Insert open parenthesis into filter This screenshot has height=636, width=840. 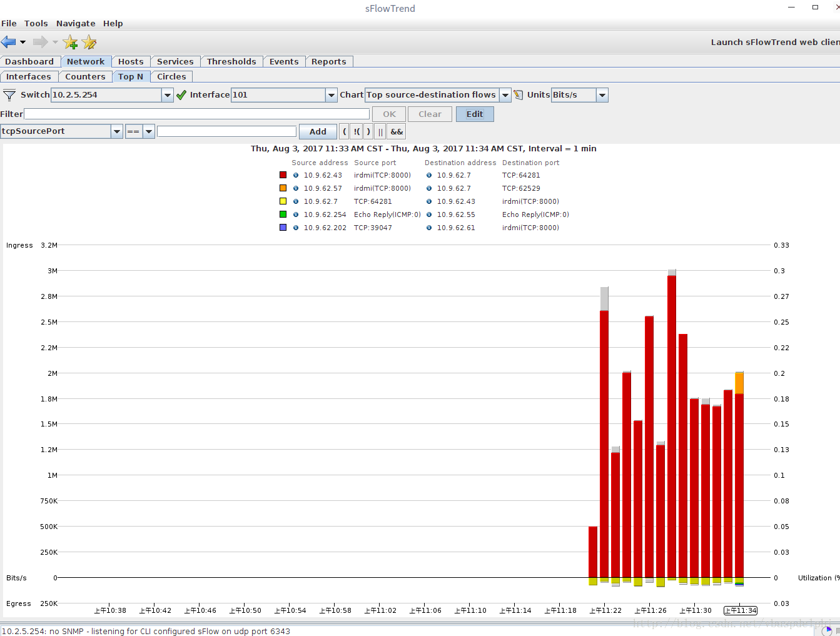(344, 131)
